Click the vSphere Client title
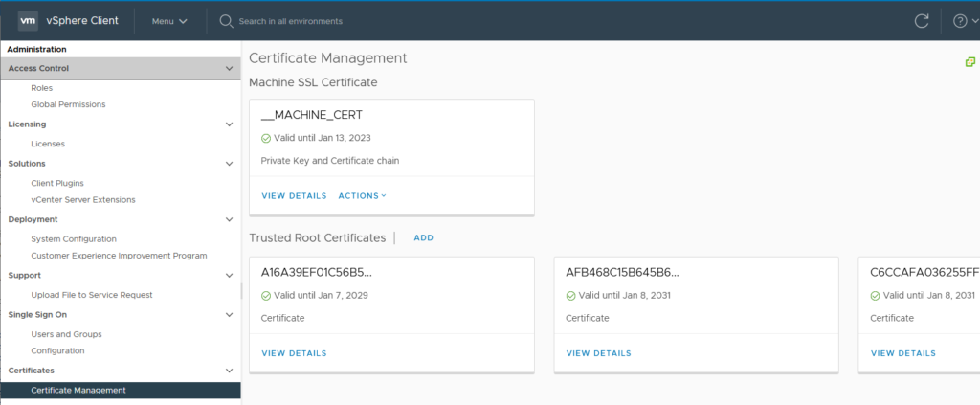Viewport: 980px width, 405px height. pyautogui.click(x=82, y=21)
